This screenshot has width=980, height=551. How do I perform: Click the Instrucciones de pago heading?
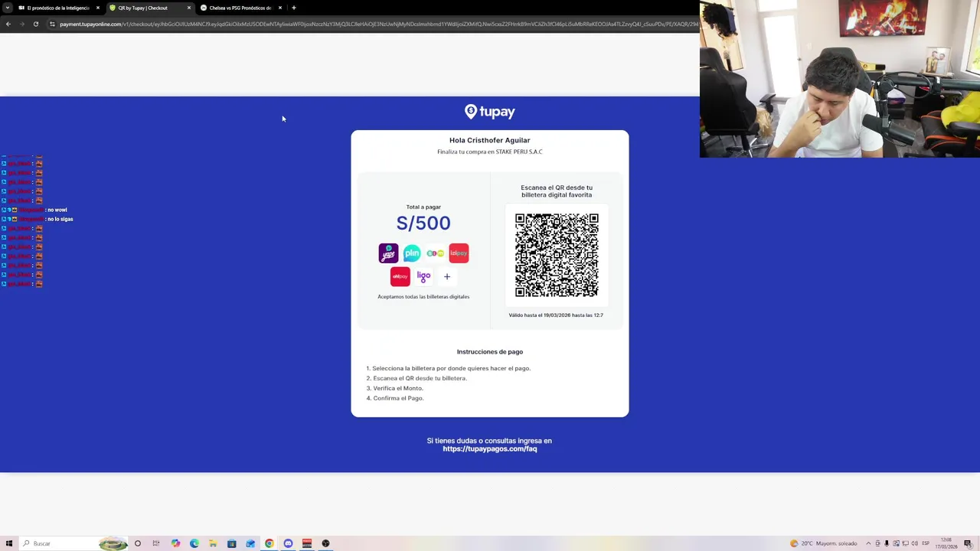click(490, 351)
